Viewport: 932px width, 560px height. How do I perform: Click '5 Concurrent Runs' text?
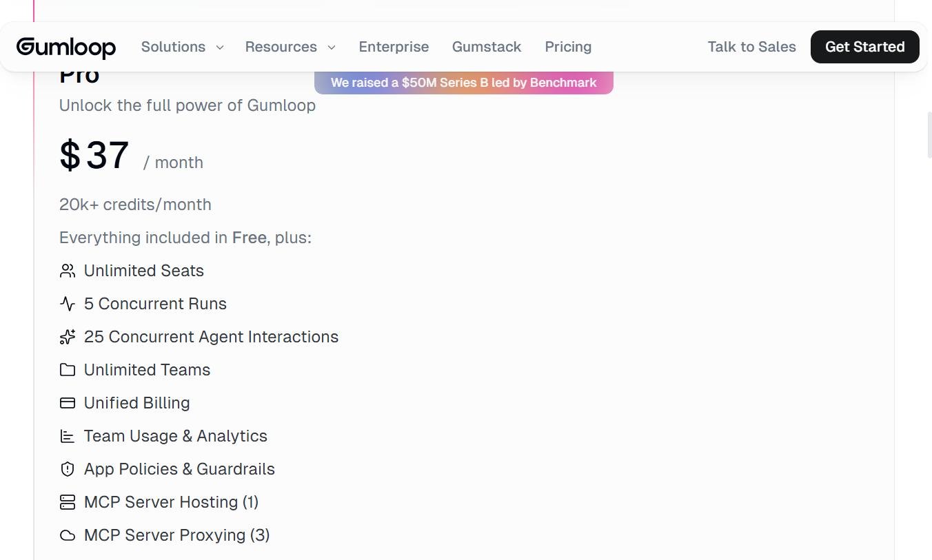coord(155,304)
